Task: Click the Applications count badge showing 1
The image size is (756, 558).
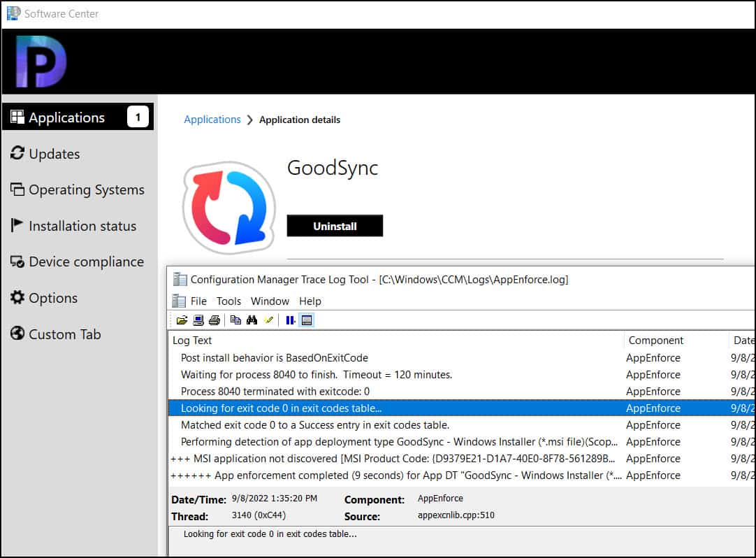Action: (x=138, y=117)
